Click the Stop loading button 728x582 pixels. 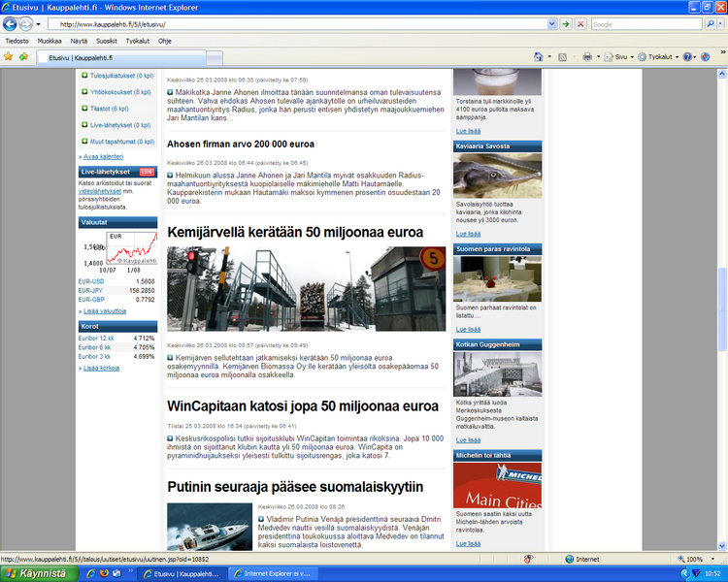(580, 23)
